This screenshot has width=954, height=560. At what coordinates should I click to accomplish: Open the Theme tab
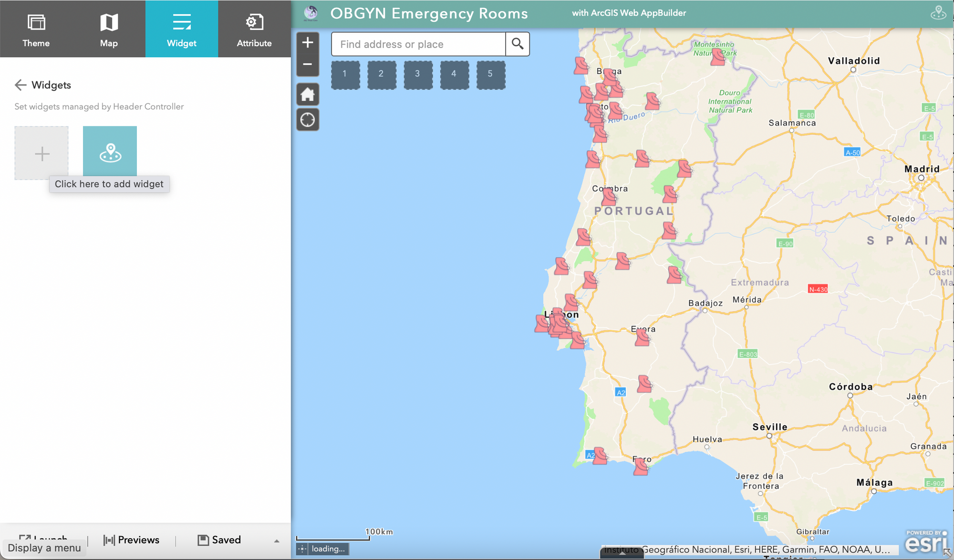coord(36,30)
